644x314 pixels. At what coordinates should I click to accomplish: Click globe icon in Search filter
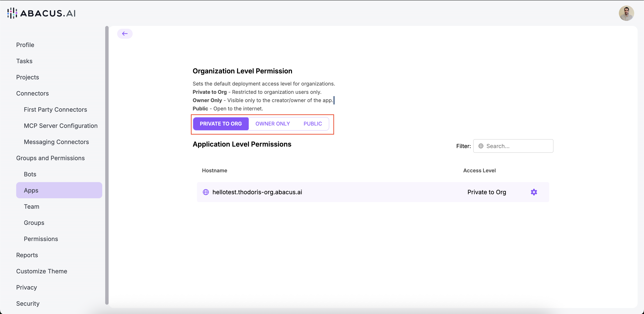pyautogui.click(x=481, y=146)
